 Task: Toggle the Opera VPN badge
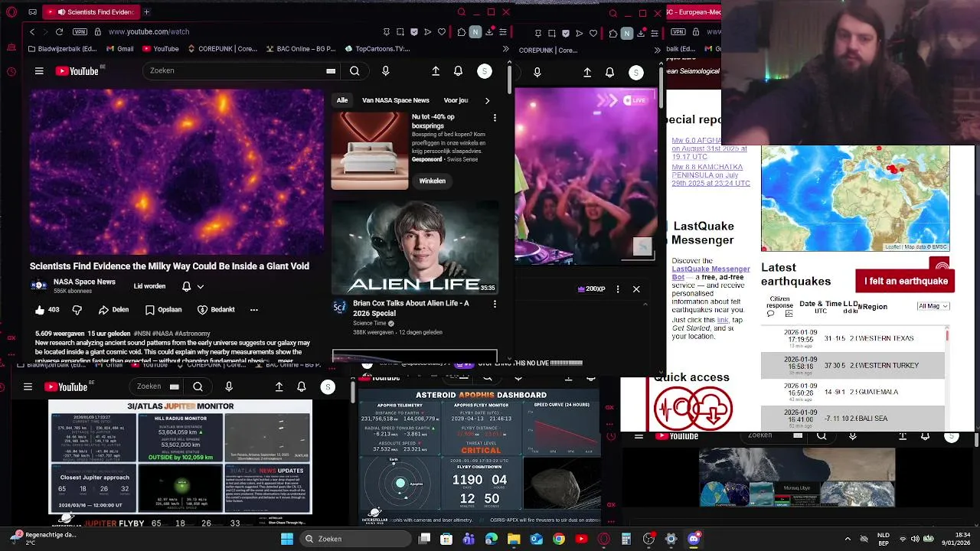pos(80,32)
